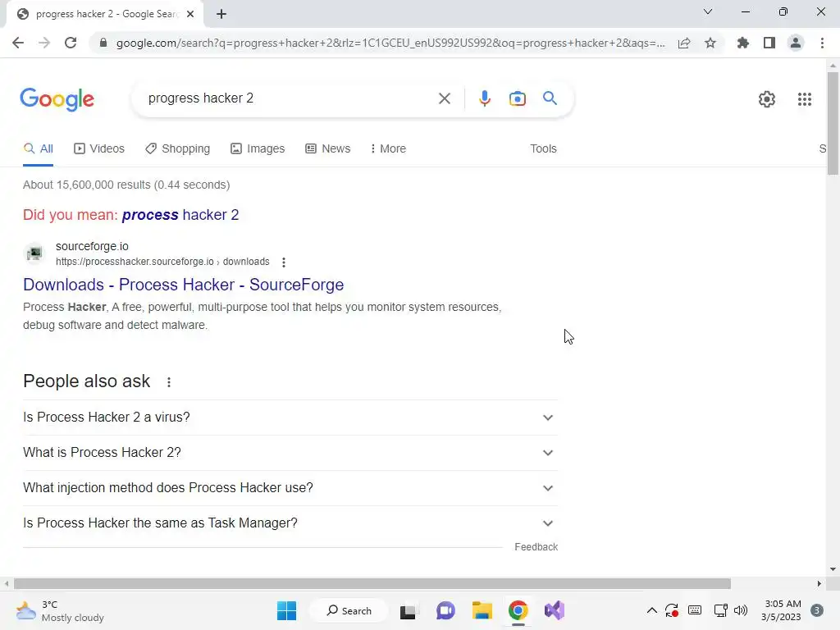The height and width of the screenshot is (630, 840).
Task: Open about-this-result dots beside sourceforge URL
Action: tap(283, 262)
